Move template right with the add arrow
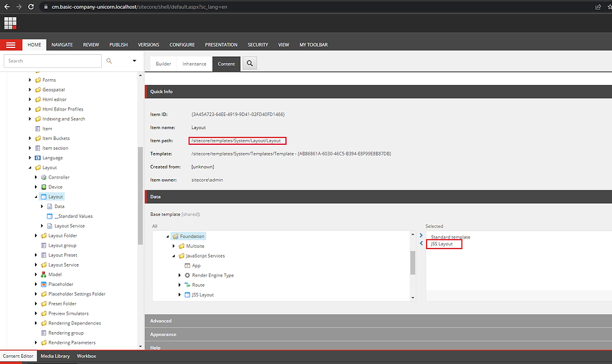 421,235
